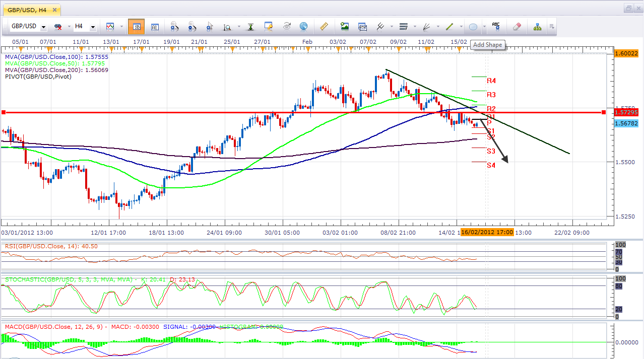Select the pitchfork lines tool
This screenshot has height=359, width=644.
click(380, 26)
